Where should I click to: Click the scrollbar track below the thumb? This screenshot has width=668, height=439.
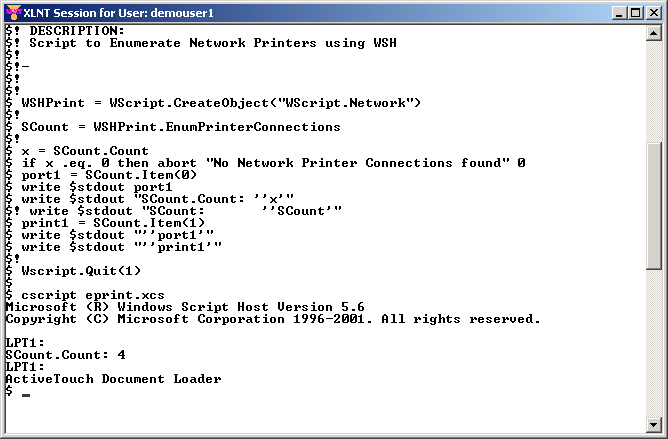(x=654, y=343)
